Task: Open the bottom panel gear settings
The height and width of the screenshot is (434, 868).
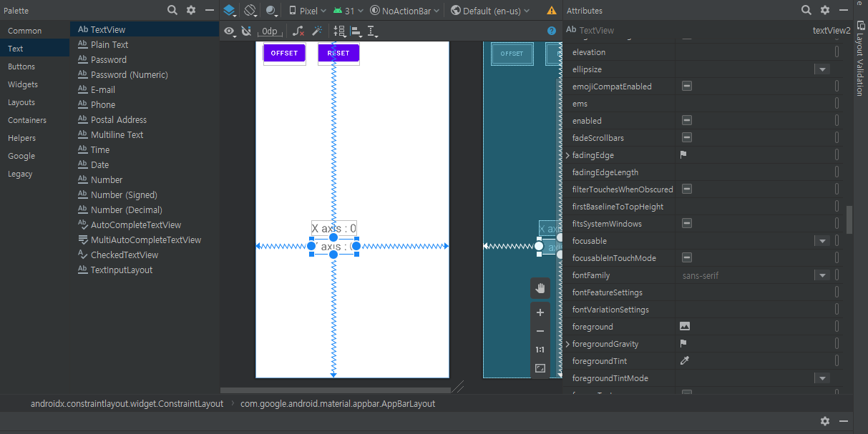Action: 825,421
